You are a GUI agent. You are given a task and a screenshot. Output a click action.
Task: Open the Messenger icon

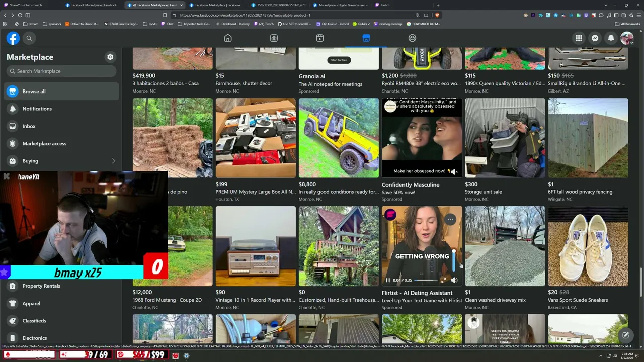coord(595,38)
